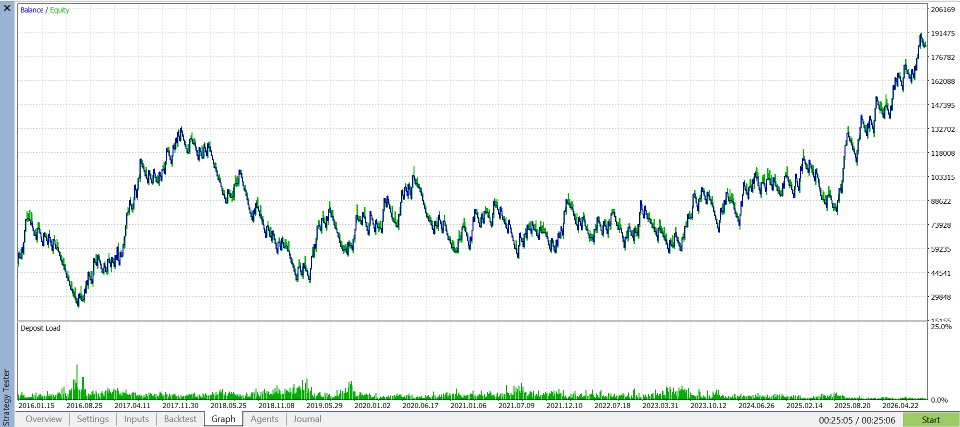960x427 pixels.
Task: Click the 147395 axis value
Action: 943,105
